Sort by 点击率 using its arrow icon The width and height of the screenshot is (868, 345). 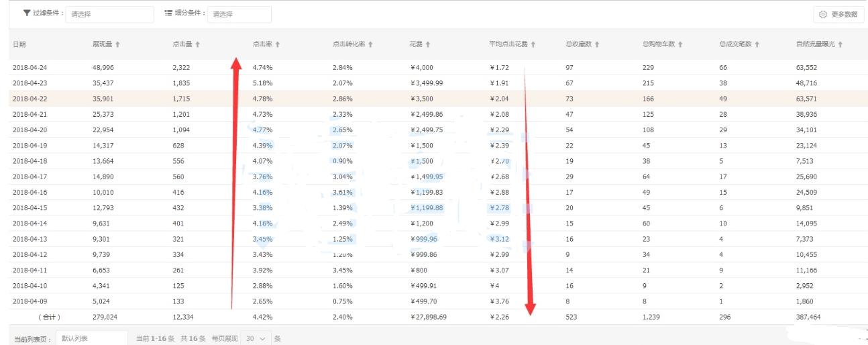coord(277,44)
